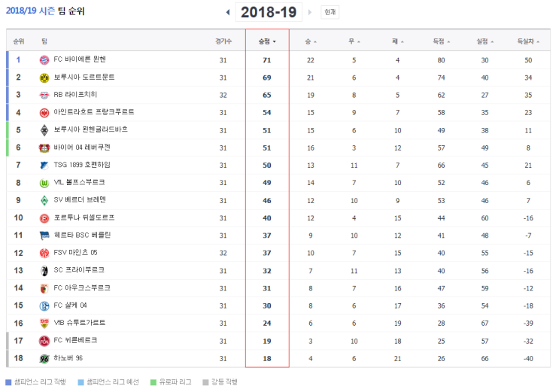Image resolution: width=559 pixels, height=392 pixels.
Task: Click the Borussia Mönchengladbach club logo
Action: 44,130
